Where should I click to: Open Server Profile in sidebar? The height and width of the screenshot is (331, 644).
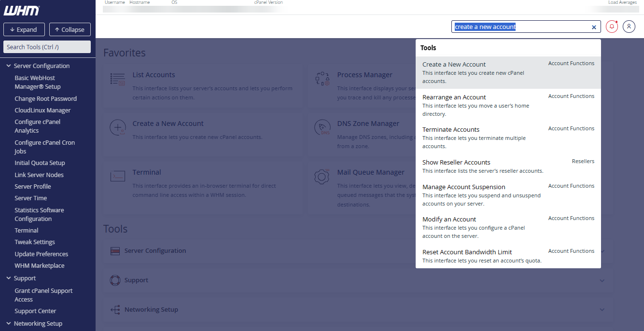(33, 187)
